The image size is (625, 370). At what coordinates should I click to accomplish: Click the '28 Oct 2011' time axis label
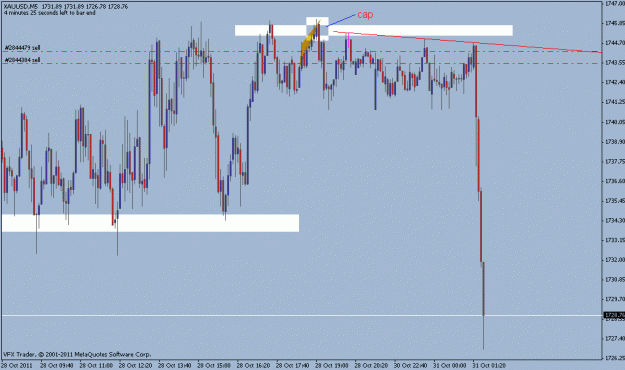(17, 365)
